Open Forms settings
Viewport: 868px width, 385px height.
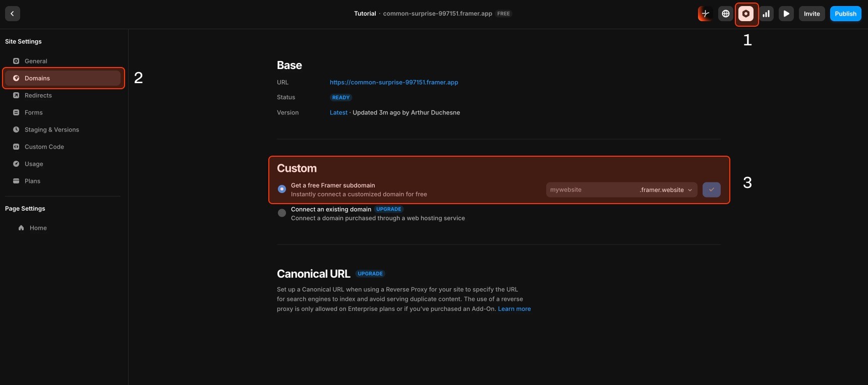63,112
